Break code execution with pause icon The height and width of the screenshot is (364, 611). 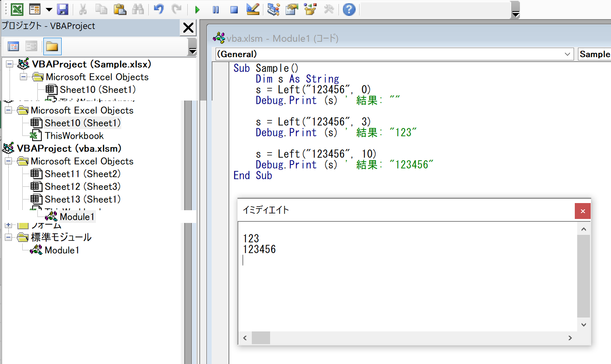tap(216, 10)
